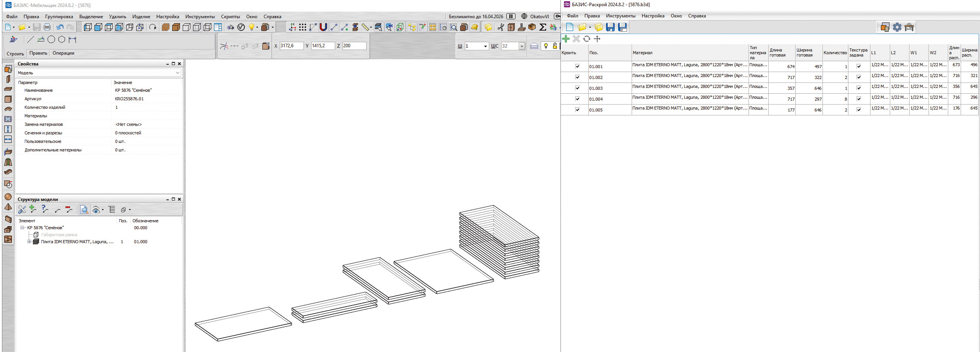Switch to the Операции tab
Screen dimensions: 980x352
tap(63, 53)
